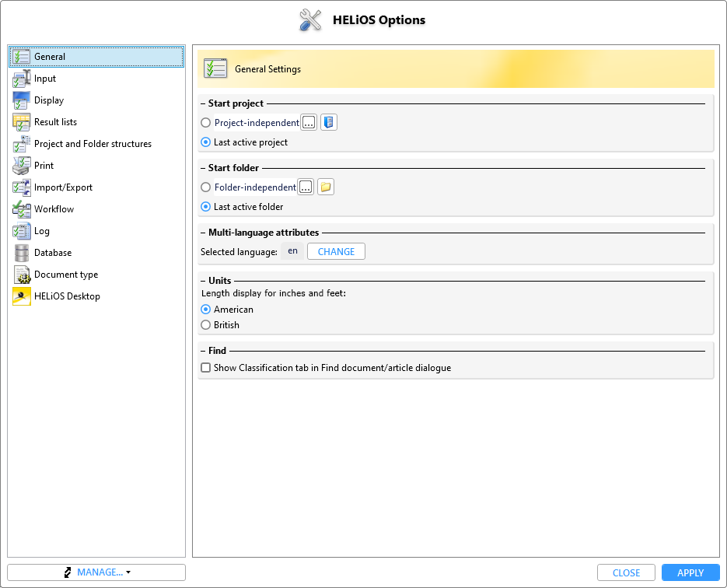Open the Workflow settings category
The image size is (727, 588).
pos(96,209)
